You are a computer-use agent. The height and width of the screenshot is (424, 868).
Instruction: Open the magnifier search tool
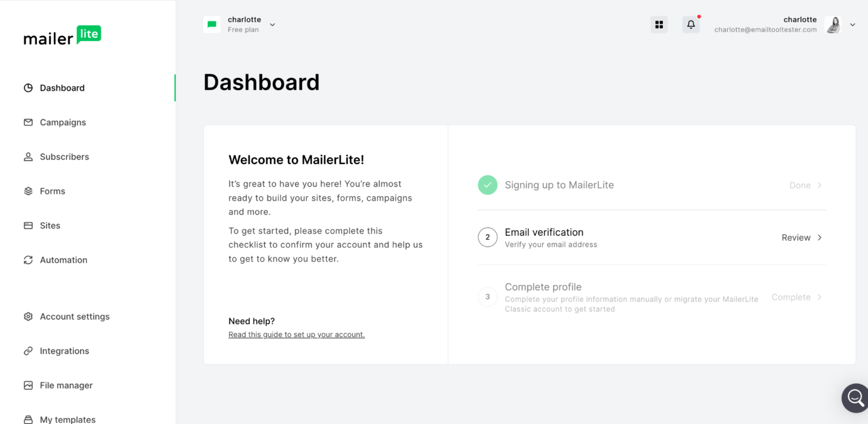[x=855, y=398]
